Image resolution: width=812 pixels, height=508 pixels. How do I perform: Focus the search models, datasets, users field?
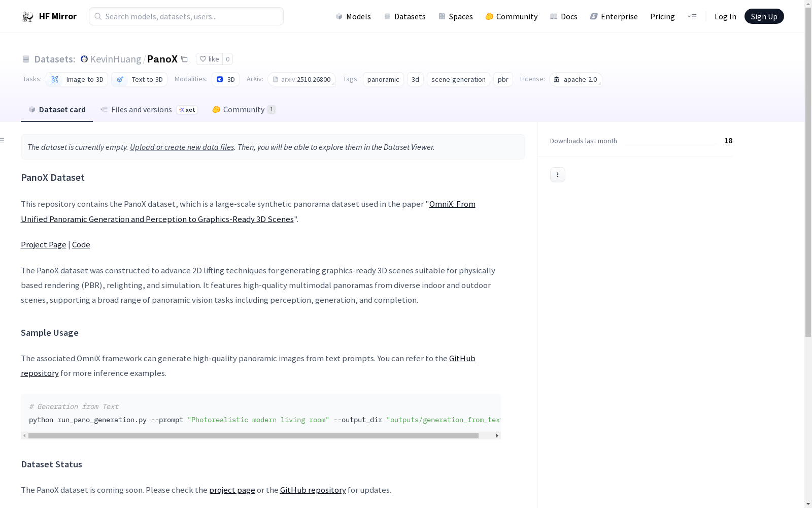click(186, 16)
